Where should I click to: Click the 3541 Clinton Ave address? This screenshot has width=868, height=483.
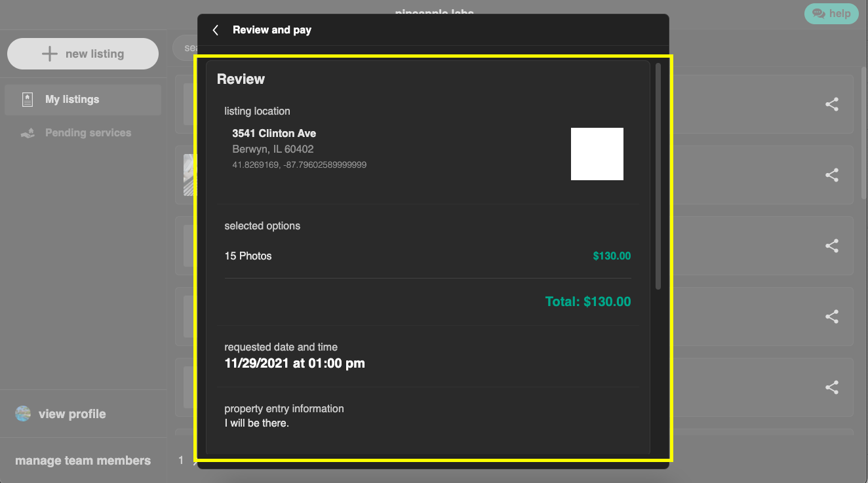tap(274, 134)
